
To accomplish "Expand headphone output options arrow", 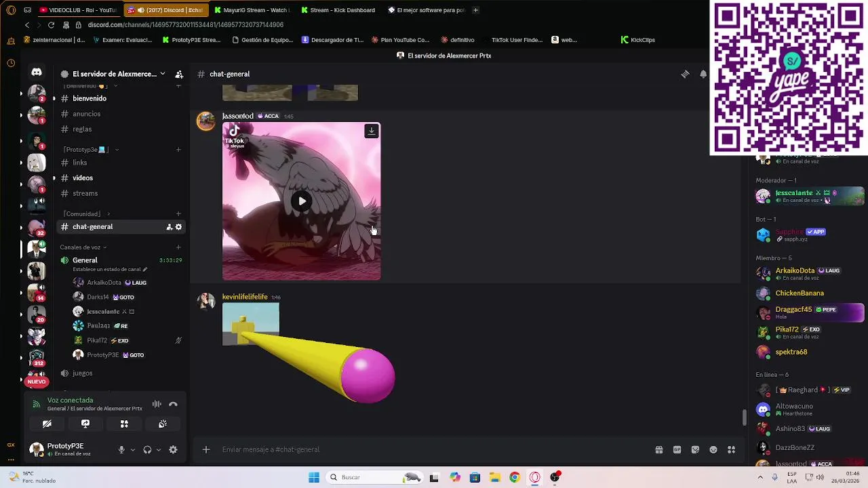I will pyautogui.click(x=159, y=449).
